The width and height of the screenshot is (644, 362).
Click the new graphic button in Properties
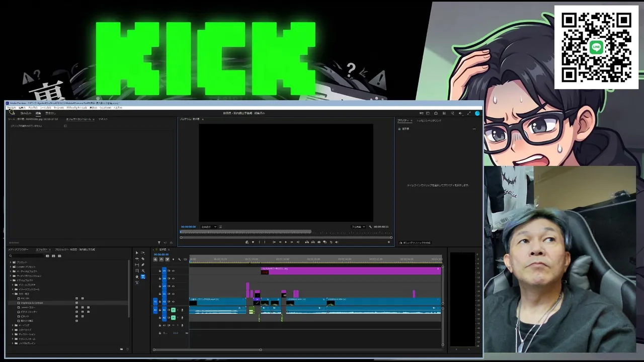pyautogui.click(x=415, y=243)
